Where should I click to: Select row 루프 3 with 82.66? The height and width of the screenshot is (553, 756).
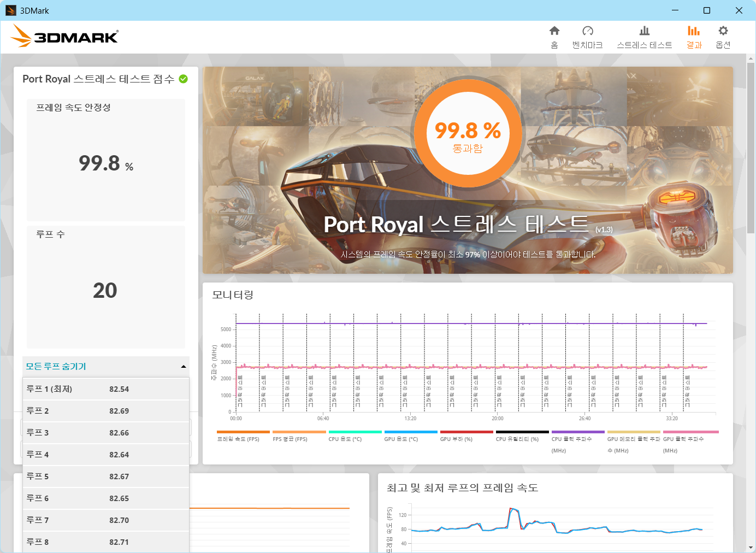point(106,433)
